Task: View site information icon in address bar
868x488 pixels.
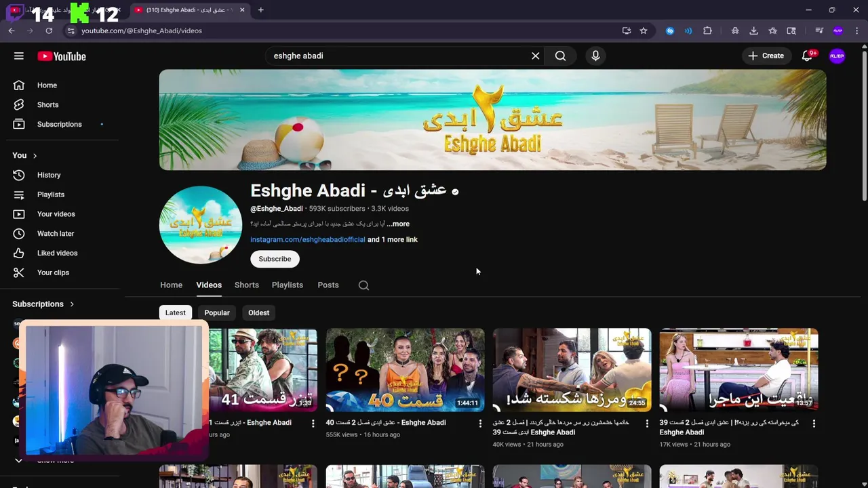Action: point(71,30)
